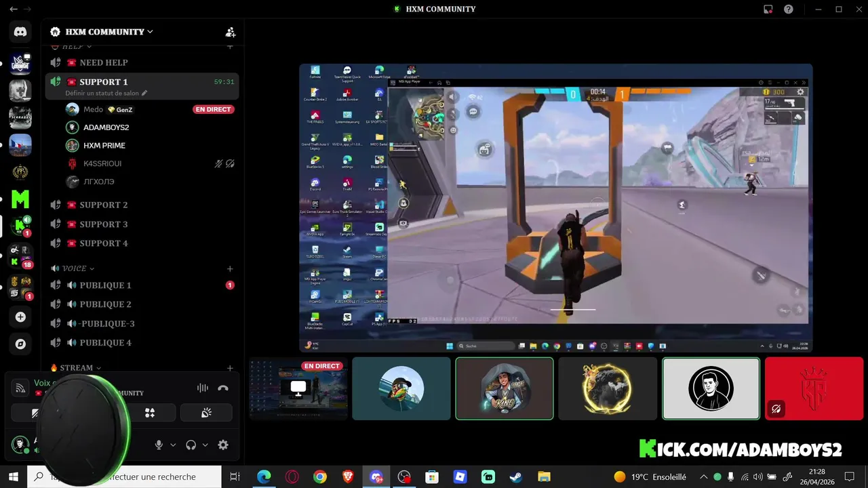The image size is (868, 488).
Task: Select the duck avatar participant tile
Action: coord(401,389)
